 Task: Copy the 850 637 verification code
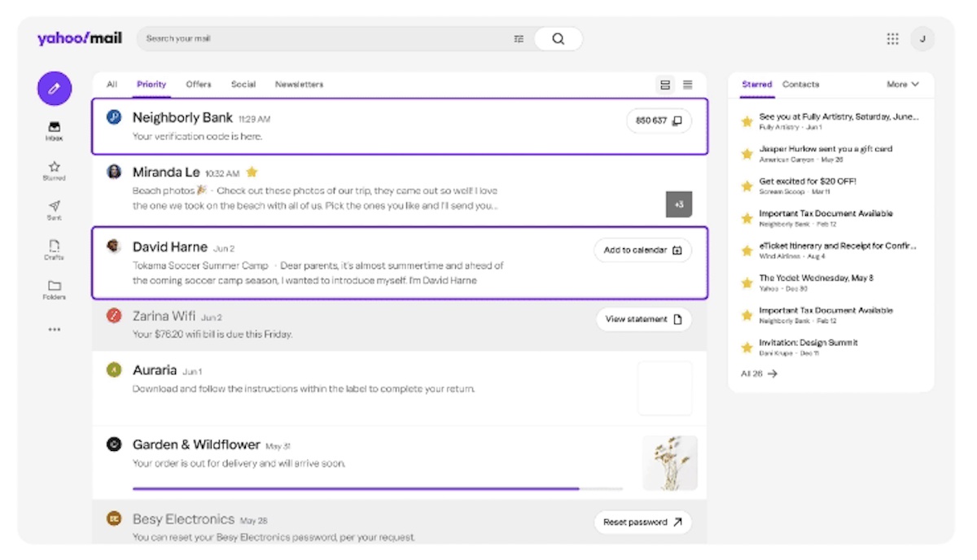[x=659, y=120]
